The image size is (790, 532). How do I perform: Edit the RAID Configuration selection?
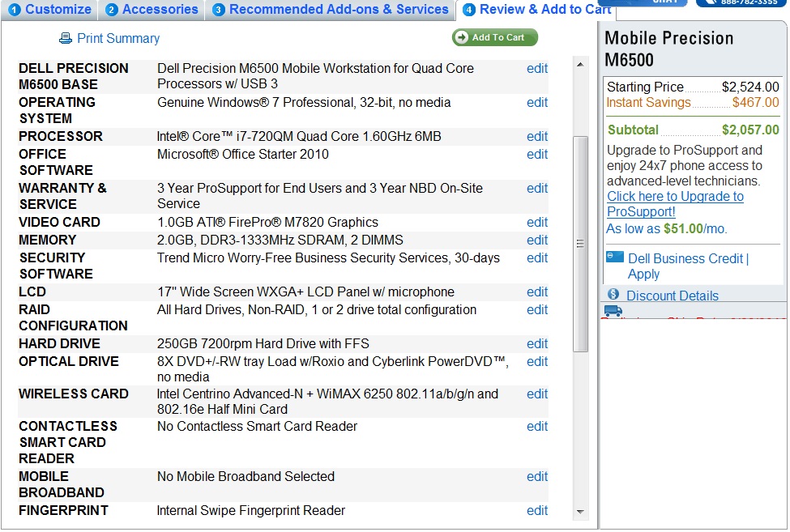click(537, 310)
